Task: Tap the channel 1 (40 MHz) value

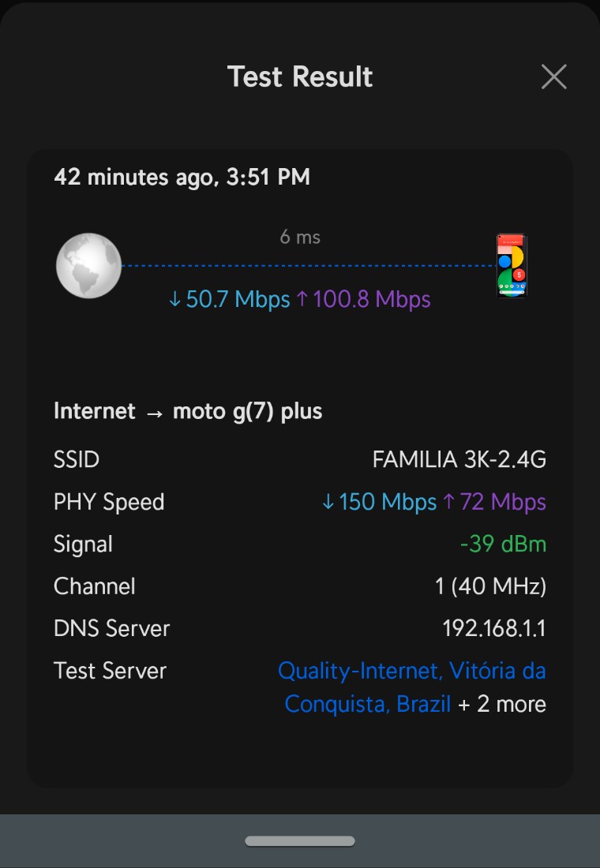Action: [490, 586]
